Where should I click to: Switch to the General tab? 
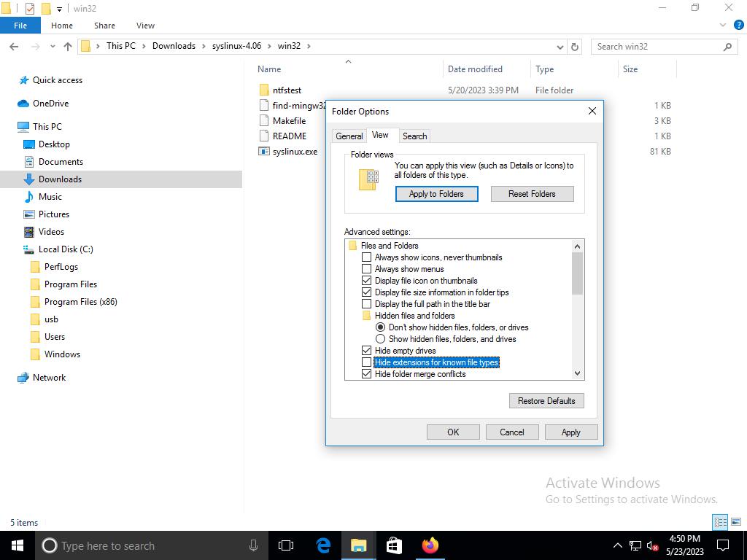click(349, 136)
